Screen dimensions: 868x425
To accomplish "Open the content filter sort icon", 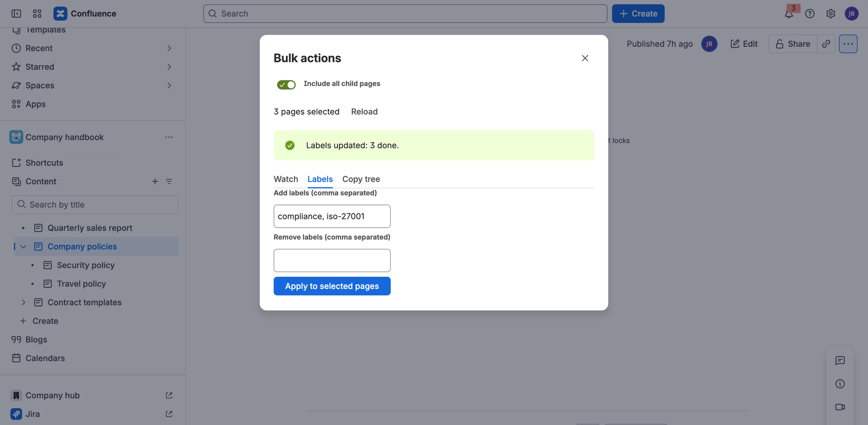I will (169, 181).
